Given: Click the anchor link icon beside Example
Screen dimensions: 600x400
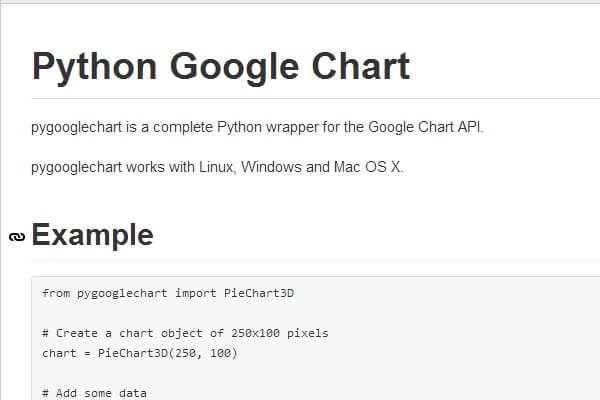Looking at the screenshot, I should point(16,237).
